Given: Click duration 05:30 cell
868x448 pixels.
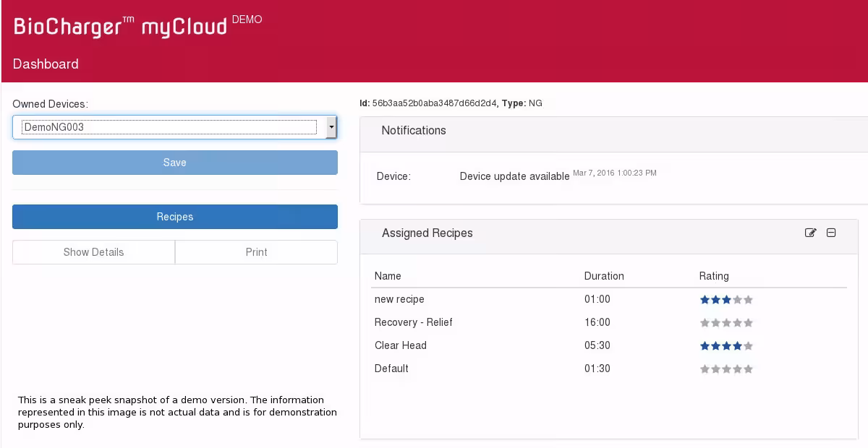Looking at the screenshot, I should click(x=597, y=345).
